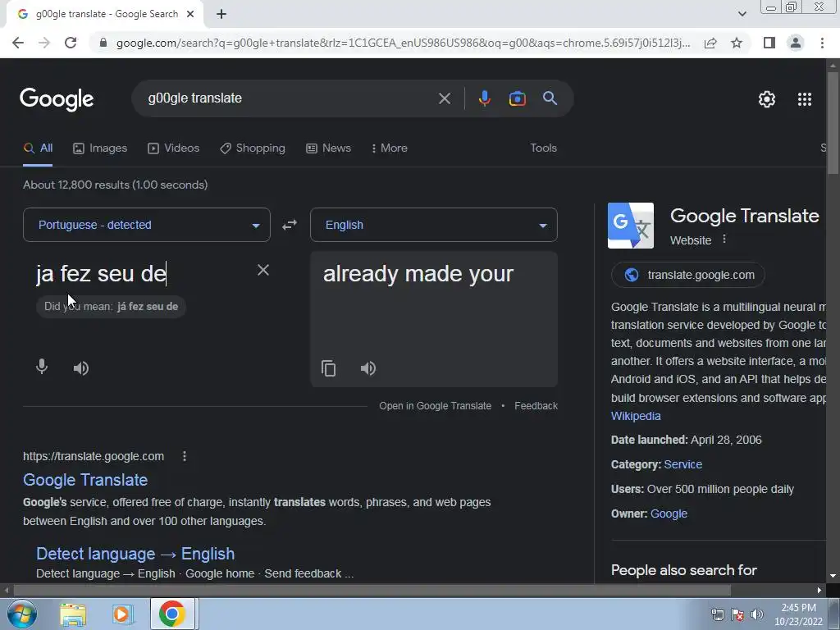Bookmark this tab with the star

(x=737, y=43)
